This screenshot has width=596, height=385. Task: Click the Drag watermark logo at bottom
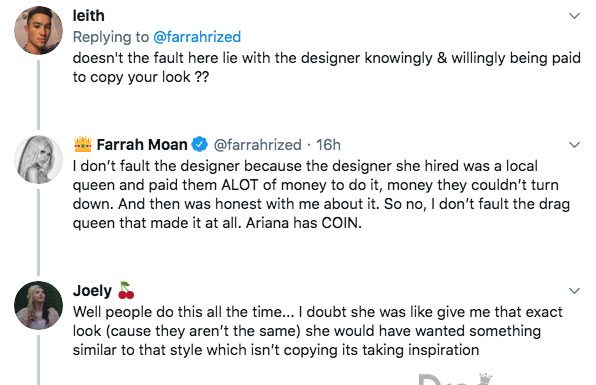[x=456, y=379]
